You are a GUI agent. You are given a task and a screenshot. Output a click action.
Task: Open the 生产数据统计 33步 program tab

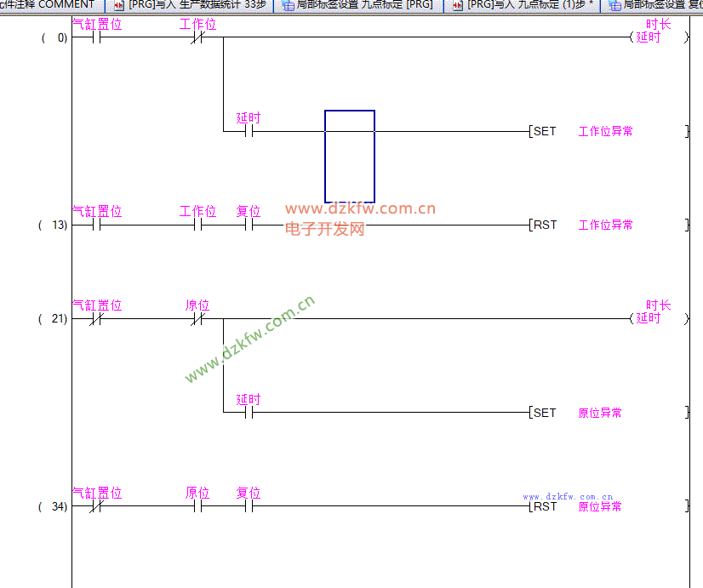click(x=196, y=5)
